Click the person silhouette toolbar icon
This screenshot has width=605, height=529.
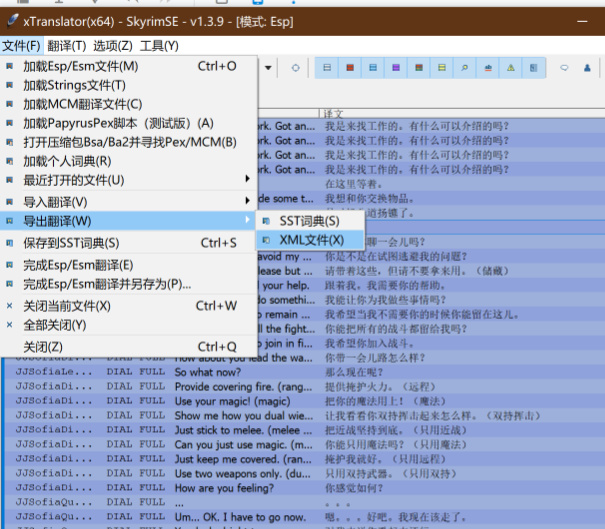[587, 68]
